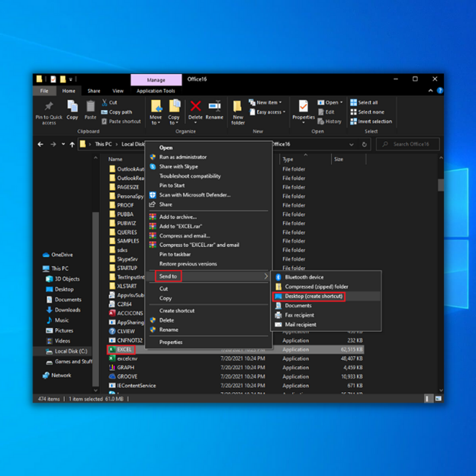Click the Forward navigation arrow

(53, 144)
